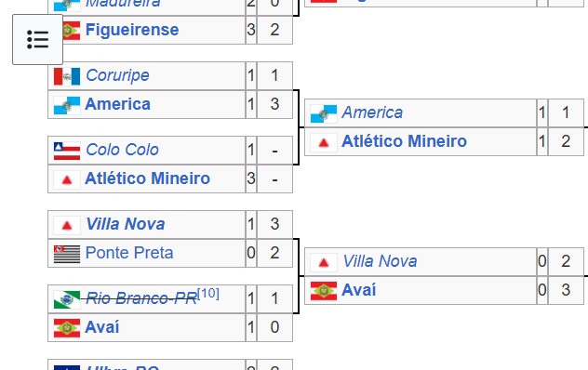This screenshot has height=370, width=588.
Task: Open first-round America team link
Action: point(118,104)
